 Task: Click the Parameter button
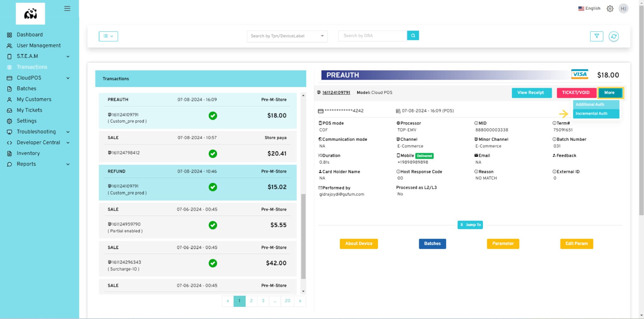(x=503, y=244)
